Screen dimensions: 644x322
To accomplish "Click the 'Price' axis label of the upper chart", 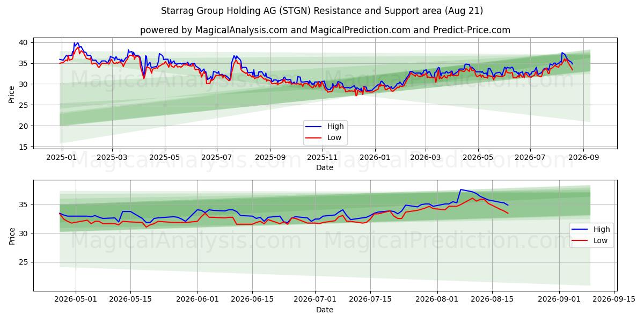I will [x=12, y=94].
